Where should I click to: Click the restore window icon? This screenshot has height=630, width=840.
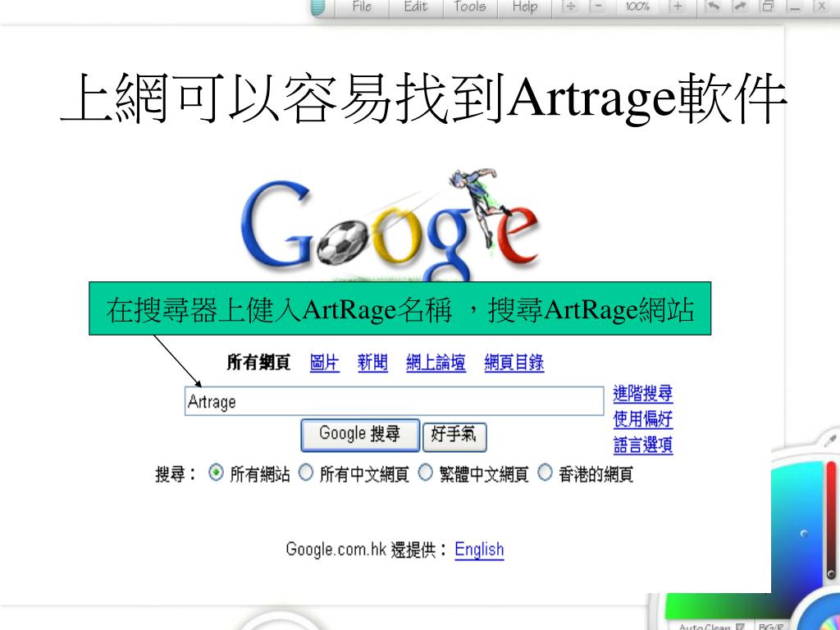click(768, 7)
